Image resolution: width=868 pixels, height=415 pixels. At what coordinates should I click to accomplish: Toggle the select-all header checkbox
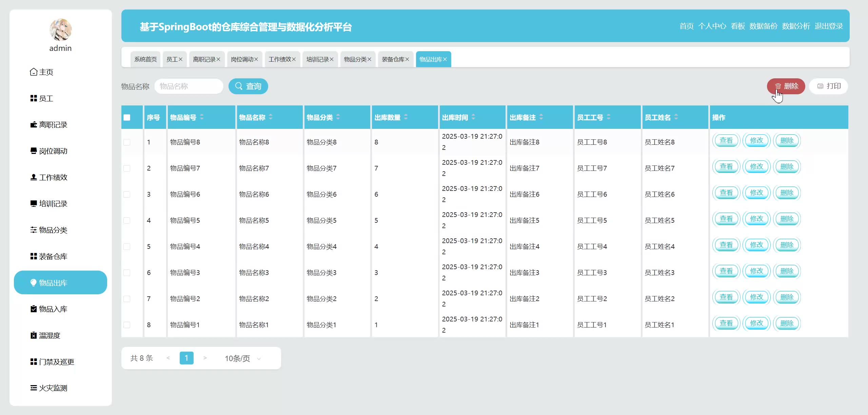point(127,117)
